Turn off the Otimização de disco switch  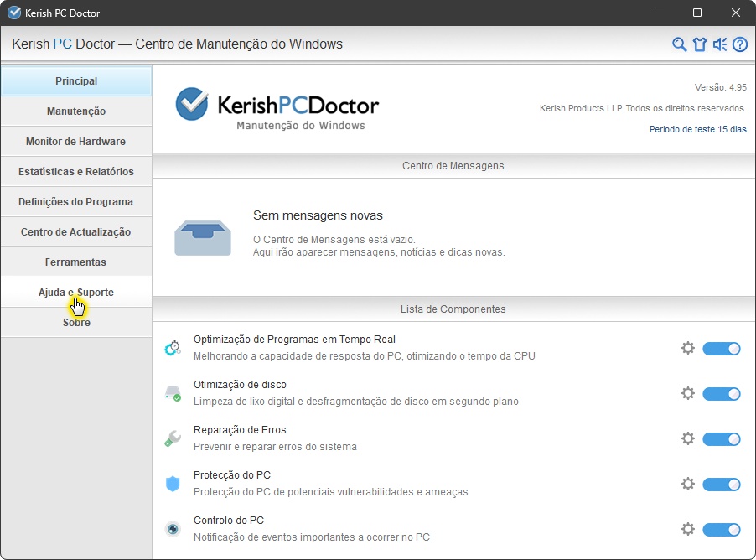coord(721,394)
